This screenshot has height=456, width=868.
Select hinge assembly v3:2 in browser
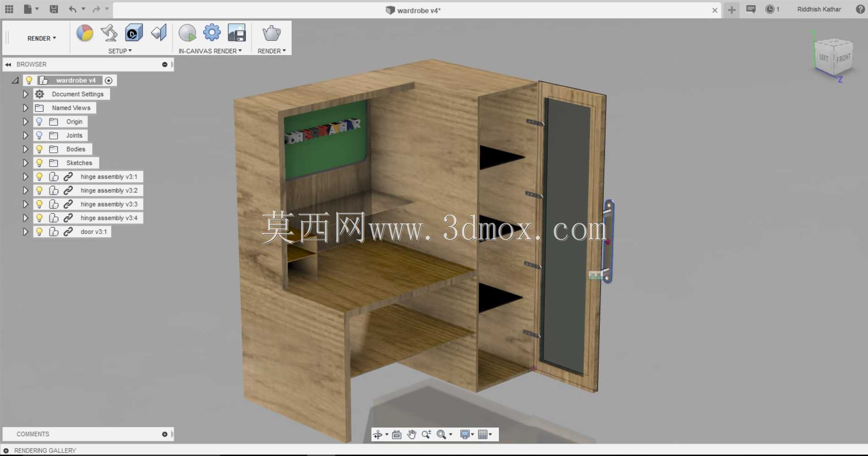click(109, 190)
